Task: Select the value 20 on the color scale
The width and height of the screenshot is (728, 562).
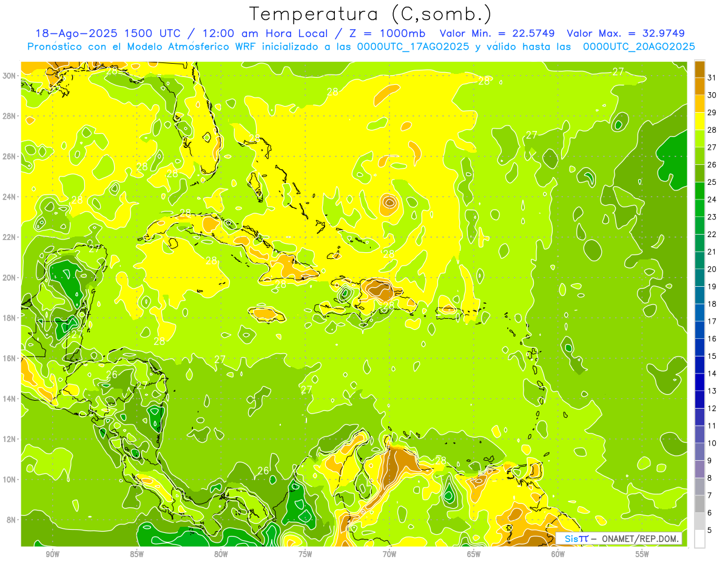Action: coord(712,269)
